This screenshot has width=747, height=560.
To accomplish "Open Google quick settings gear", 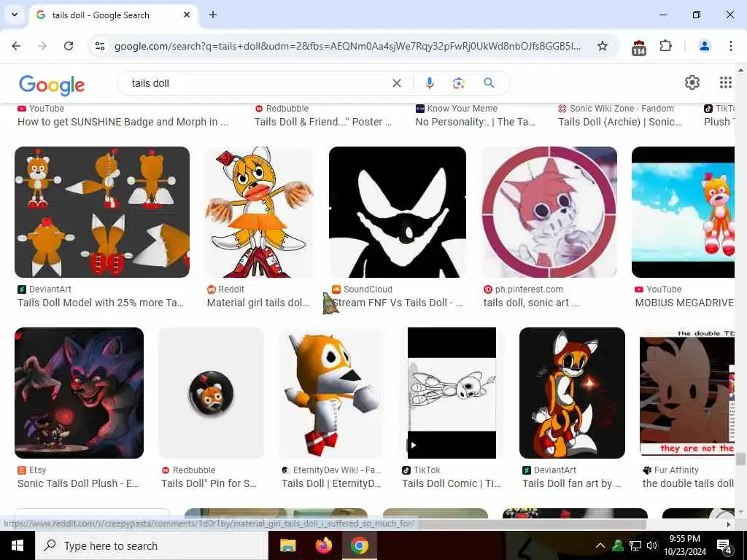I will (692, 82).
